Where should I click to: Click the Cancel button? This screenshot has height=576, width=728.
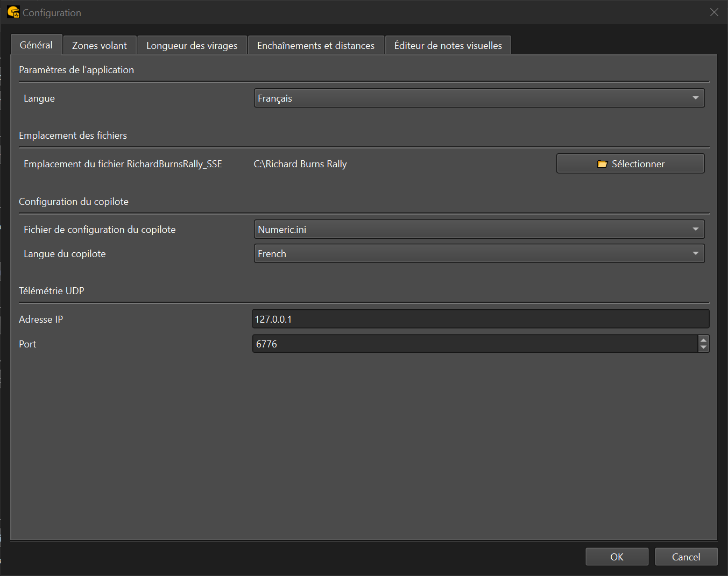click(x=686, y=557)
